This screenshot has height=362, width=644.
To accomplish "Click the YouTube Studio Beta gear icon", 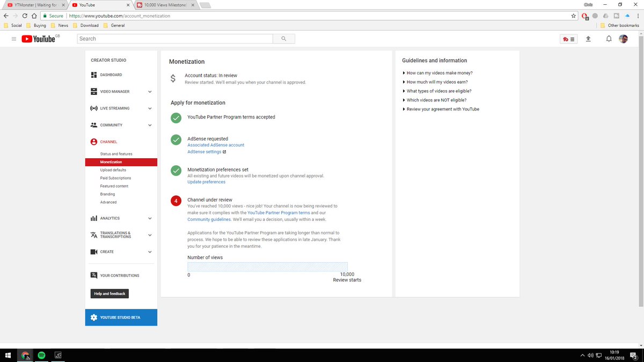I will pos(94,317).
